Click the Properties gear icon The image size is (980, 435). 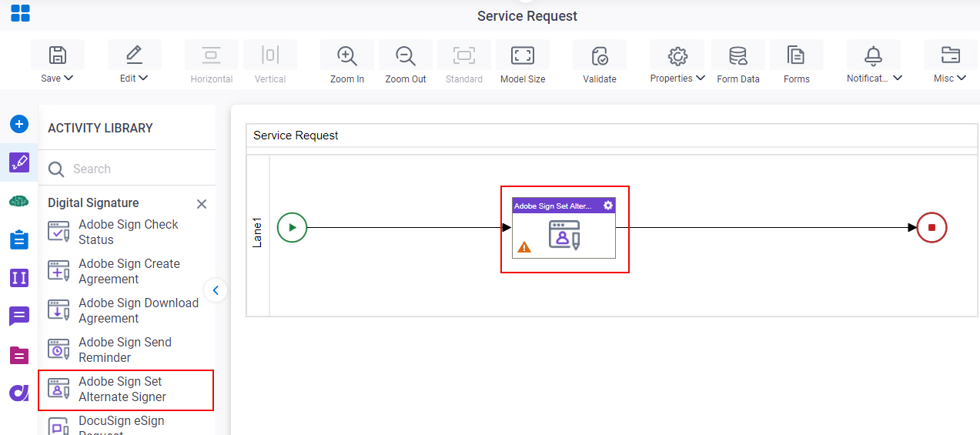point(677,55)
